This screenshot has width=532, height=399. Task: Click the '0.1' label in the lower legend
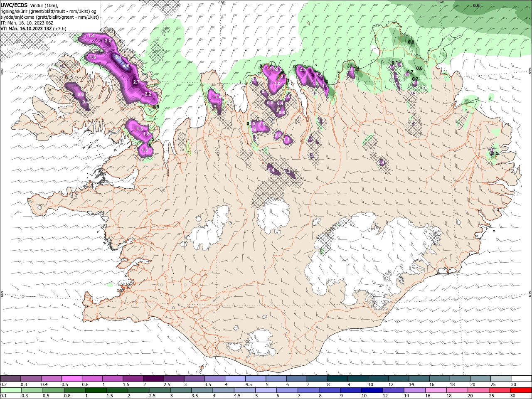coord(3,396)
